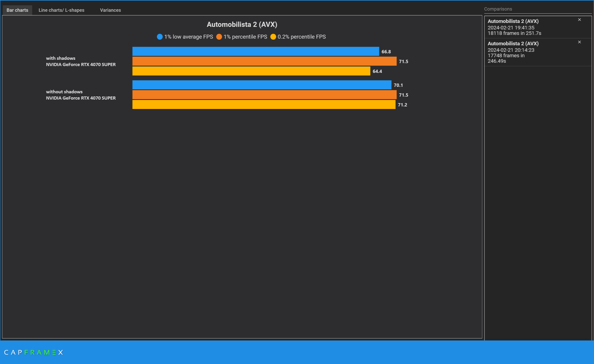
Task: Click the yellow 71.2 bar for without shadows
Action: [264, 104]
